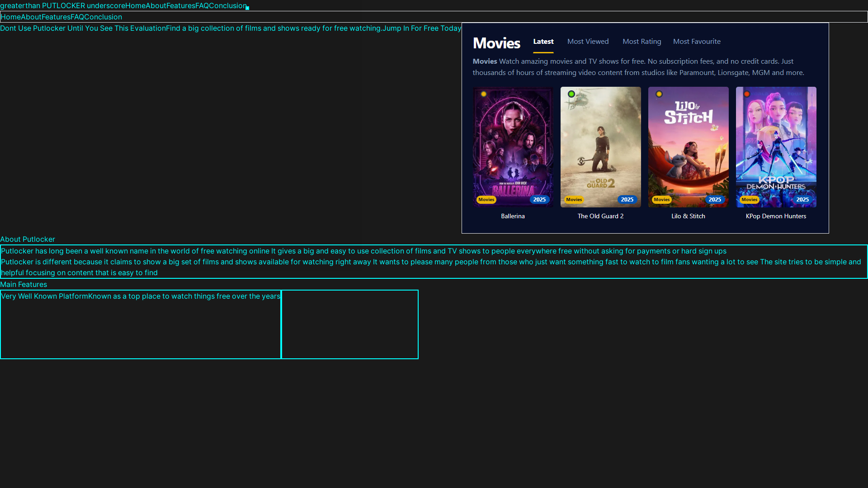Click the yellow status dot on the Ballerina poster
Screen dimensions: 868x488
point(484,94)
